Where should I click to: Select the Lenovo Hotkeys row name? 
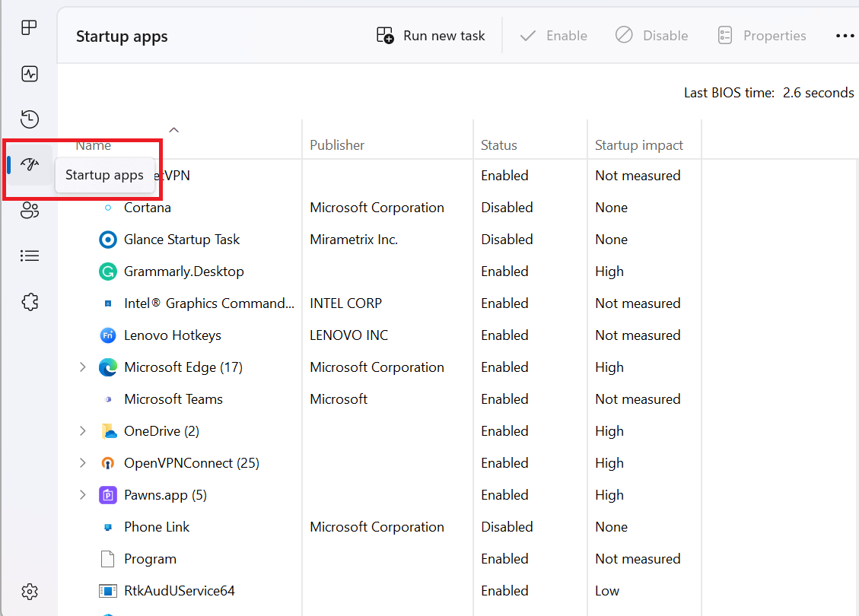(x=173, y=335)
